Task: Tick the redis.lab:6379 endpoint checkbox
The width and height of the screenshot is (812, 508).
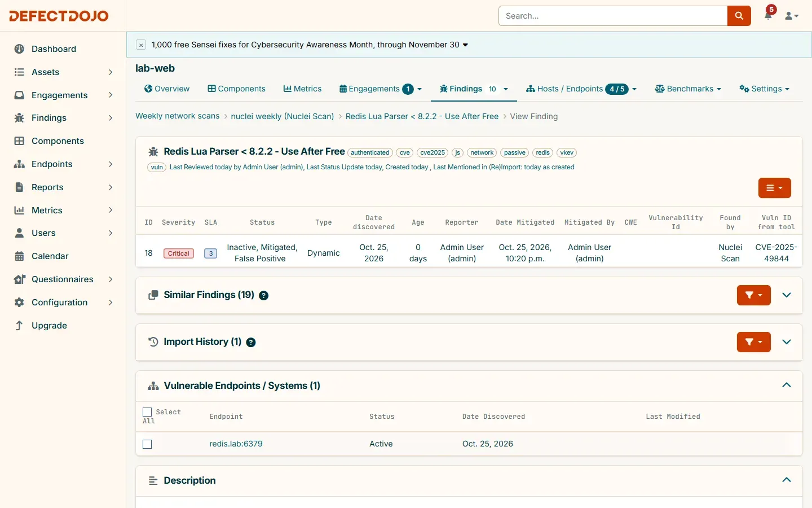Action: 147,444
